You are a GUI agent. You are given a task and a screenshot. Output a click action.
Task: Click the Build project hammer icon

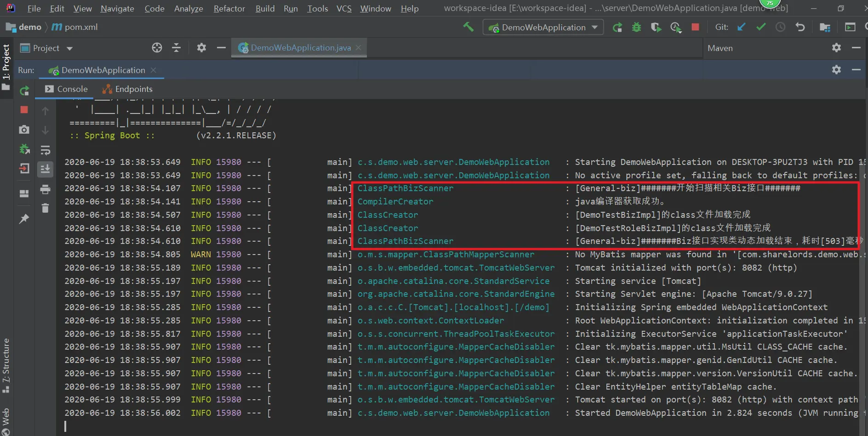pos(468,27)
